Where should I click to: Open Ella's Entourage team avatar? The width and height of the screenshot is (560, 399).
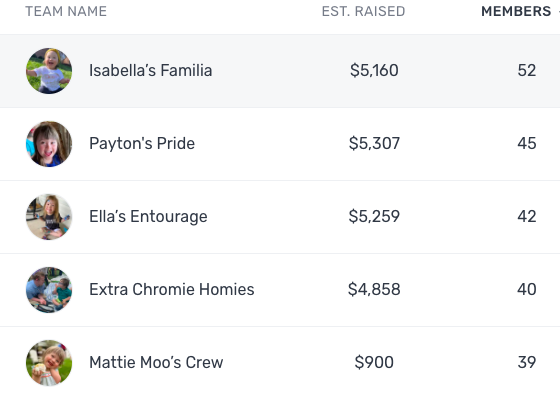[49, 217]
